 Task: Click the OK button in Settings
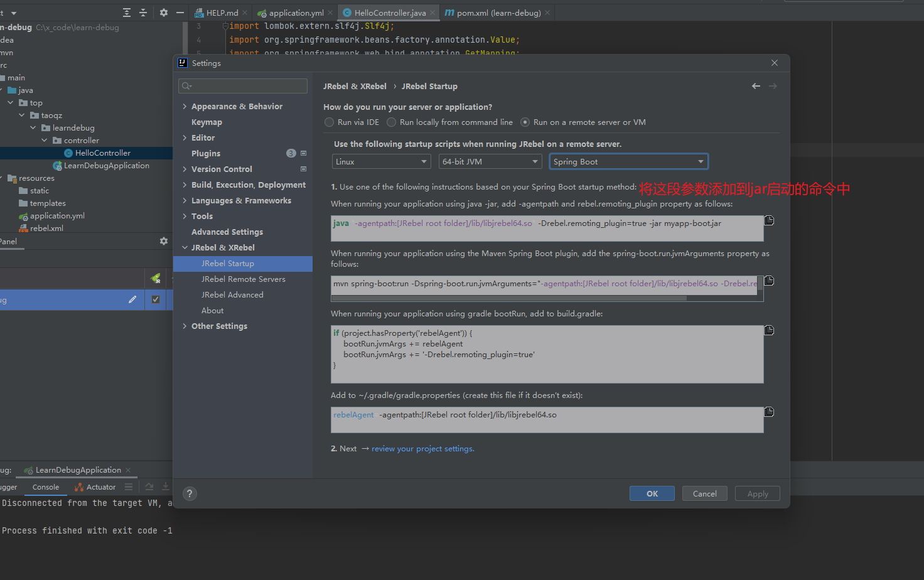(x=652, y=493)
